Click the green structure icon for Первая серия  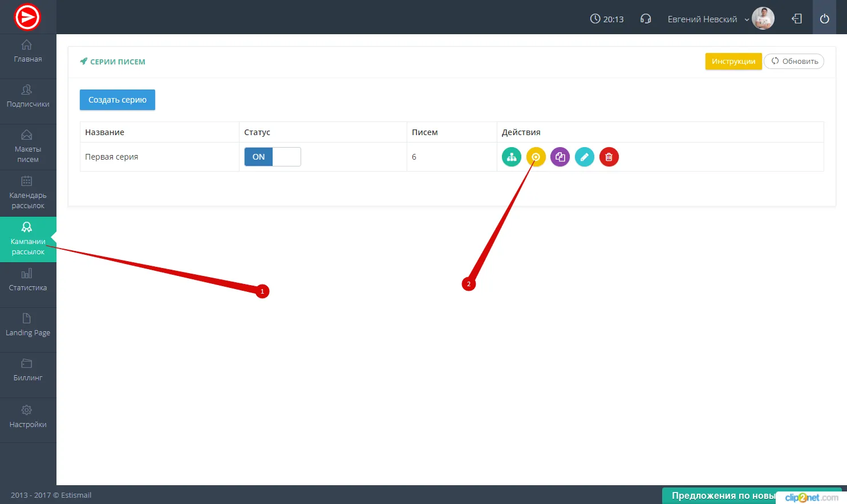point(512,157)
